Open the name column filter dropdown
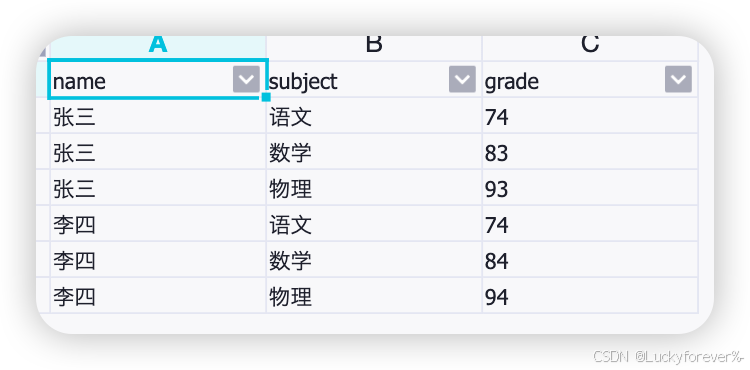 tap(246, 79)
